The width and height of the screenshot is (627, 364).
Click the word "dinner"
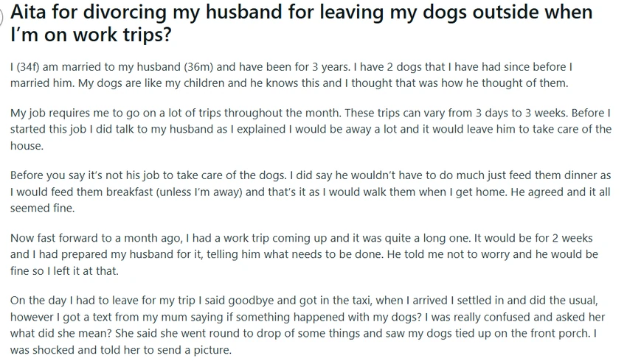tap(564, 176)
